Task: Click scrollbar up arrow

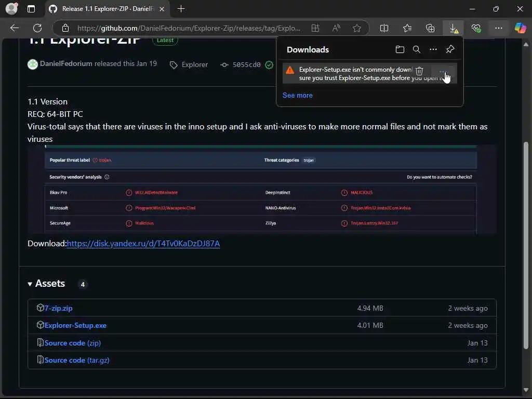Action: [526, 45]
